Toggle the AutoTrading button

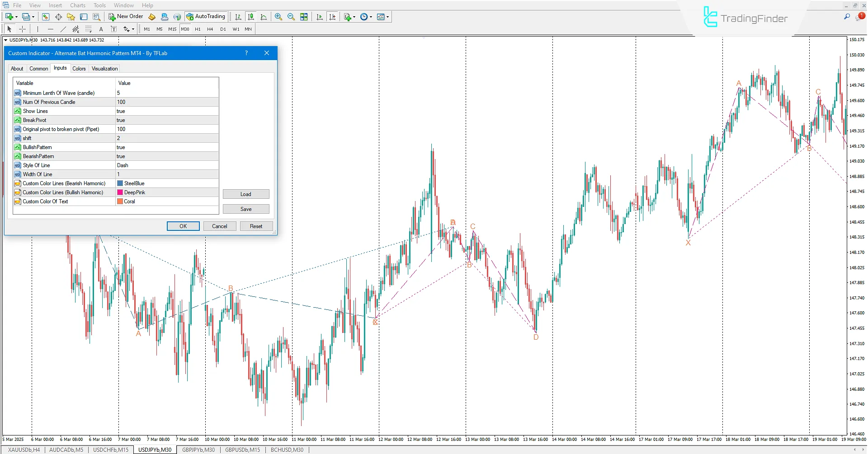coord(206,17)
